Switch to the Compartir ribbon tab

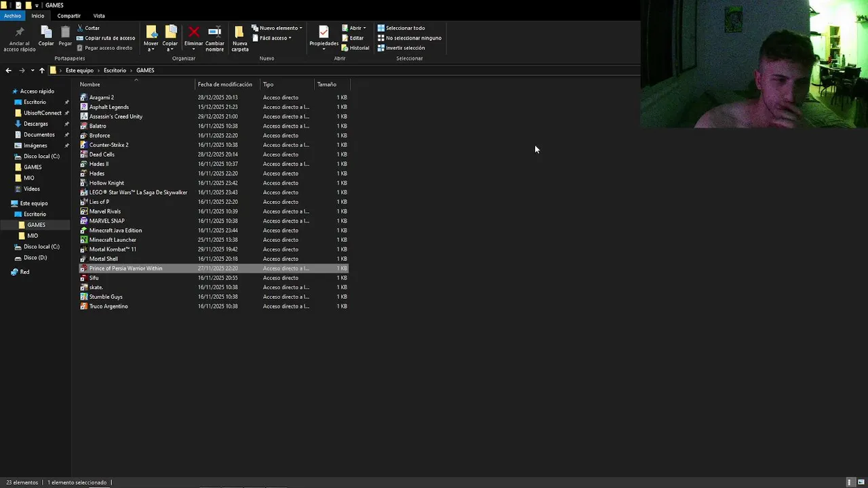pos(68,16)
